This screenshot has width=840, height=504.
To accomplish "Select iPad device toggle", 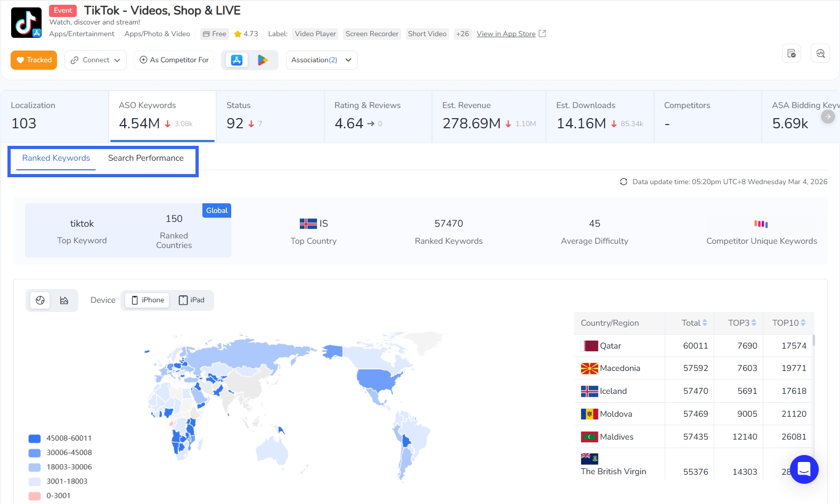I will coord(192,300).
